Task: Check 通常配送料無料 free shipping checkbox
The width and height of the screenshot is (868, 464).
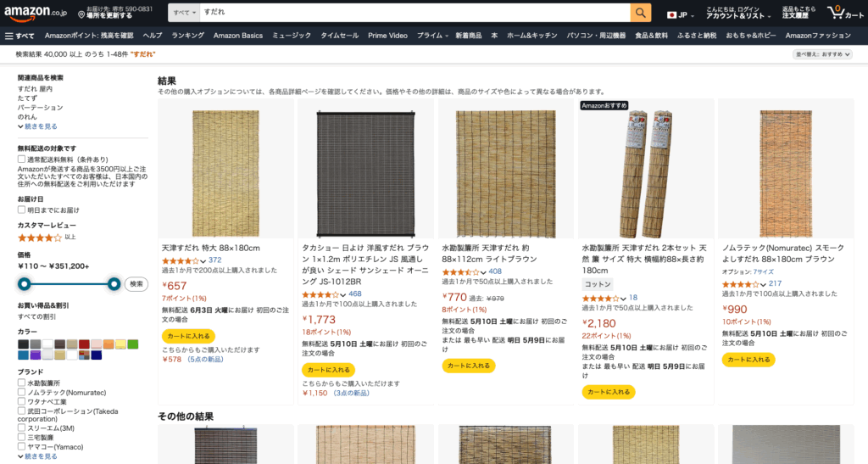Action: 21,159
